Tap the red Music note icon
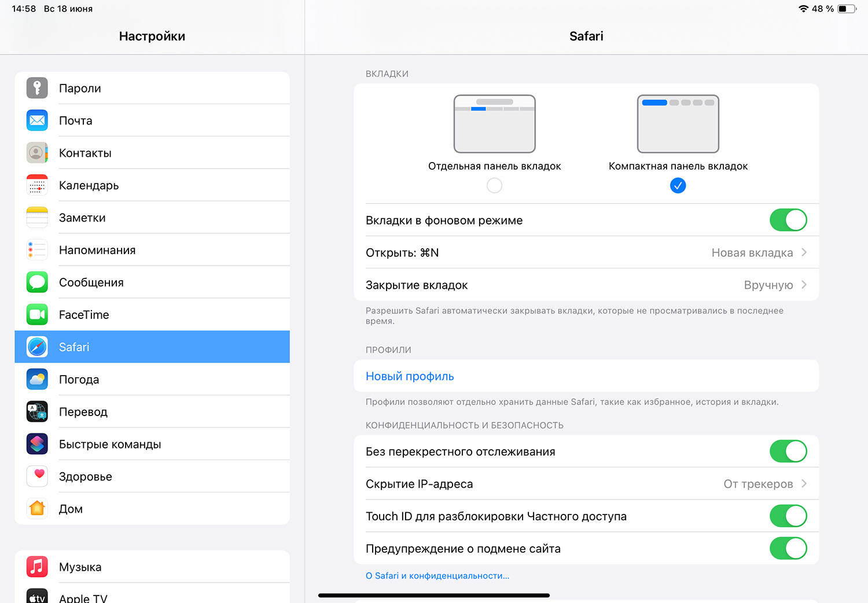 (37, 567)
